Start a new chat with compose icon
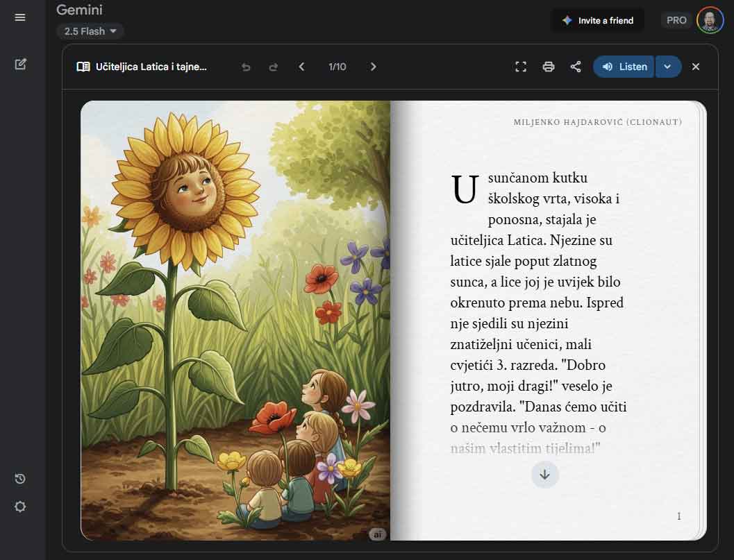This screenshot has width=734, height=560. click(x=20, y=65)
